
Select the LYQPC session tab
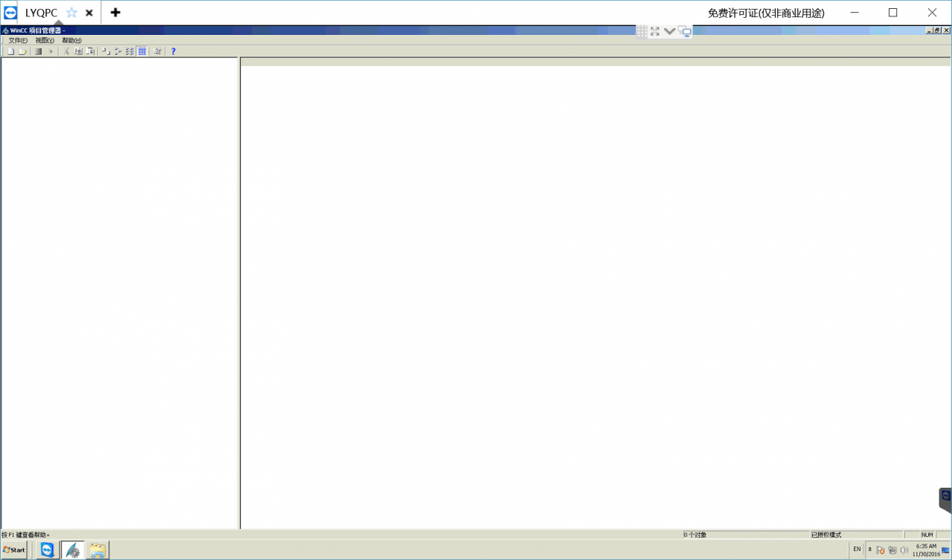41,13
